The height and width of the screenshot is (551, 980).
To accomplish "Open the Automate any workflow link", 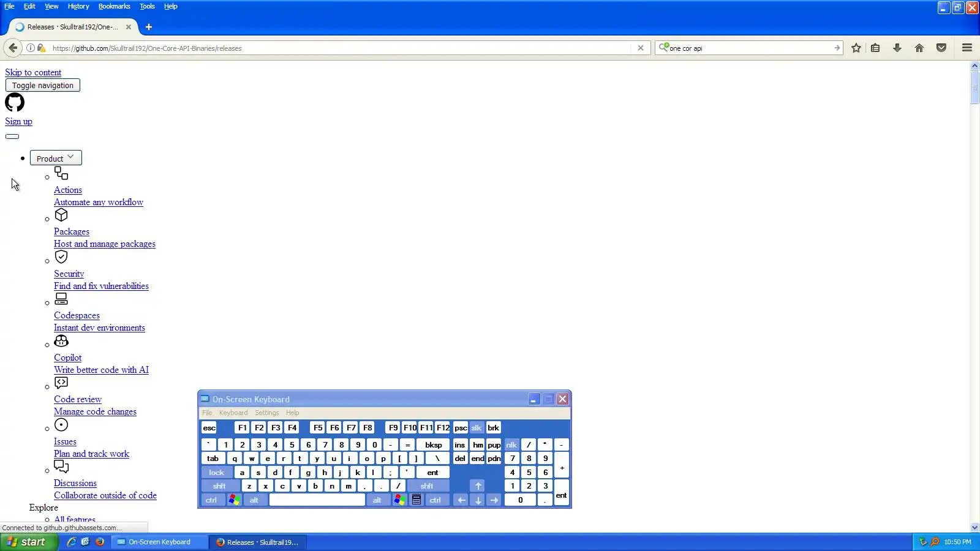I will (99, 202).
